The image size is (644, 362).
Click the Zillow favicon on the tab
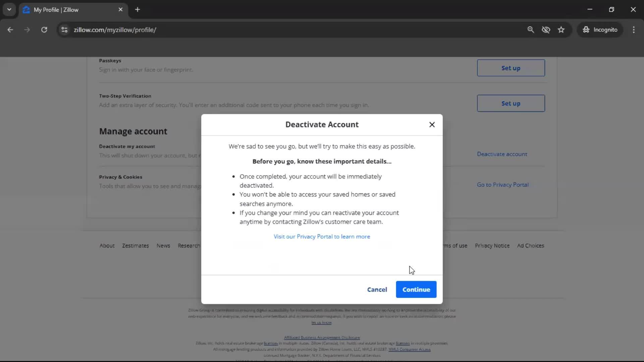[x=26, y=9]
